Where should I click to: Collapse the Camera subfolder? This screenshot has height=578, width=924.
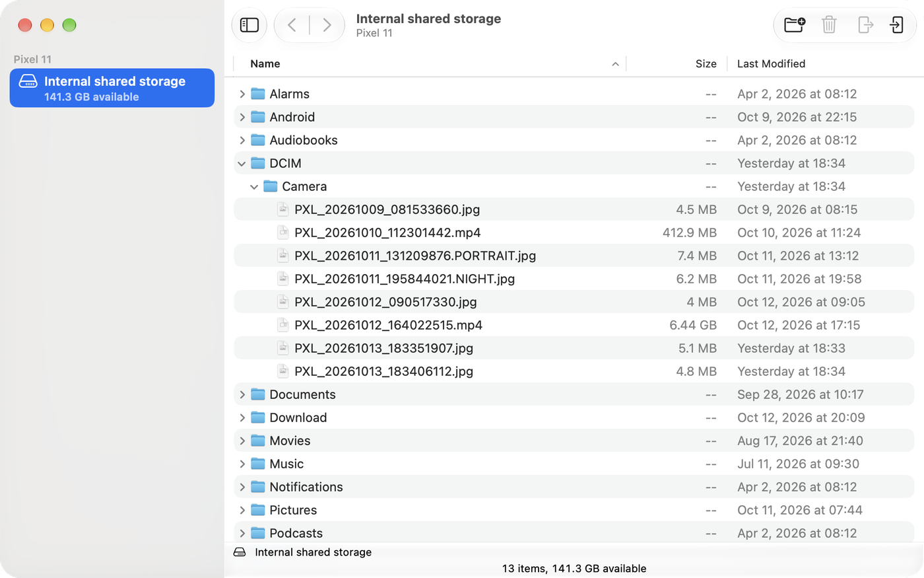coord(254,186)
